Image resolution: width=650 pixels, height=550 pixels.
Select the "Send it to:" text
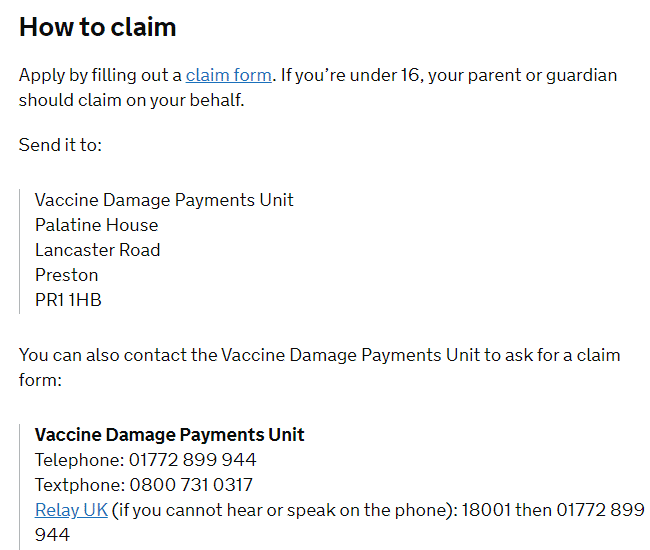click(x=60, y=145)
